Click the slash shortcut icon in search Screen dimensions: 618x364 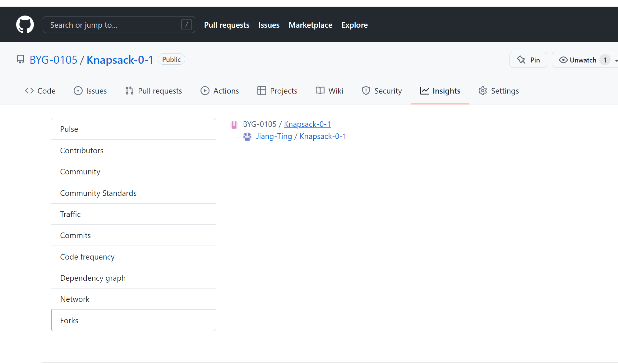tap(186, 25)
